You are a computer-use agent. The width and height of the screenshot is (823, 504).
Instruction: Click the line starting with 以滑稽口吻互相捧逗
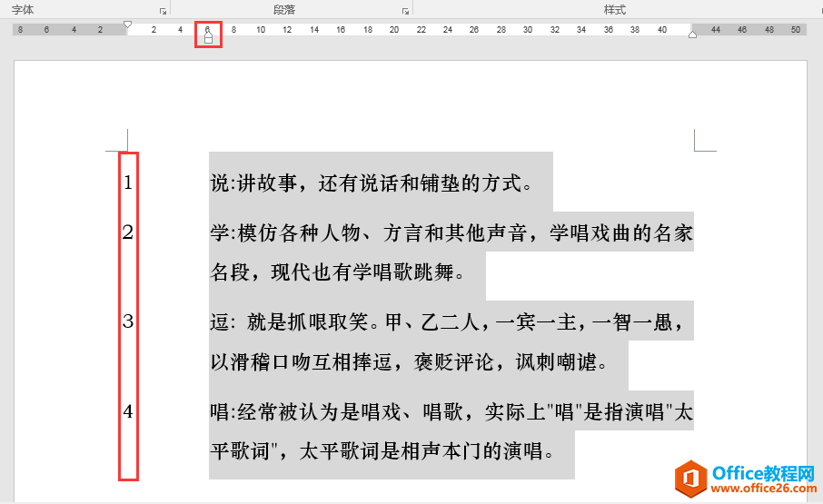click(409, 361)
